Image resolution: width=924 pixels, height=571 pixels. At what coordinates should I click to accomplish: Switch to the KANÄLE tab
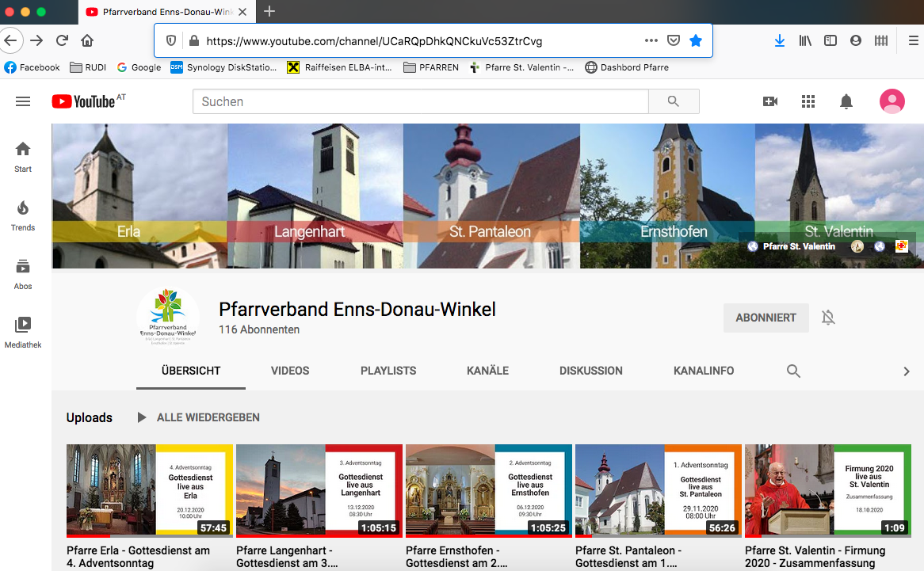pos(488,371)
